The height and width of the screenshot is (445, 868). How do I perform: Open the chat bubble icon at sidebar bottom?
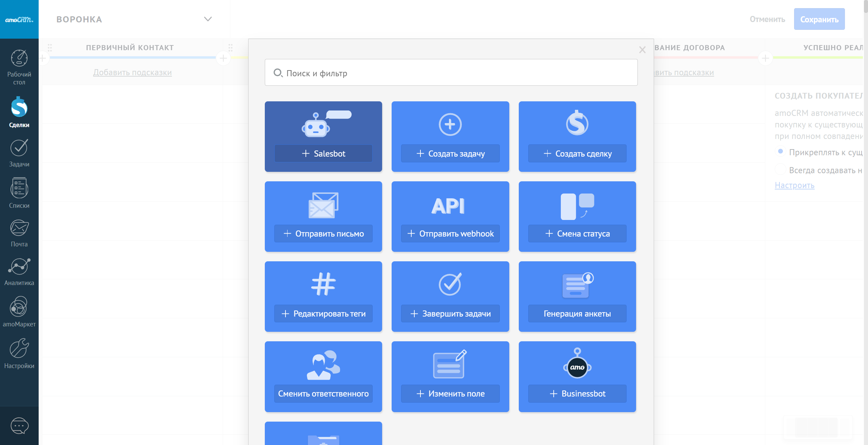[19, 426]
